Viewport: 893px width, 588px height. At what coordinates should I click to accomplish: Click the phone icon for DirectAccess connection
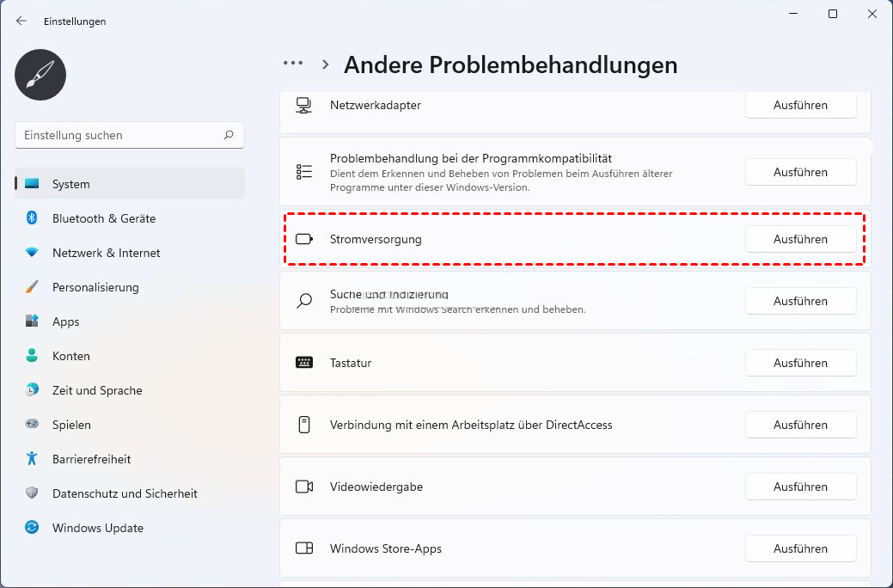[304, 425]
